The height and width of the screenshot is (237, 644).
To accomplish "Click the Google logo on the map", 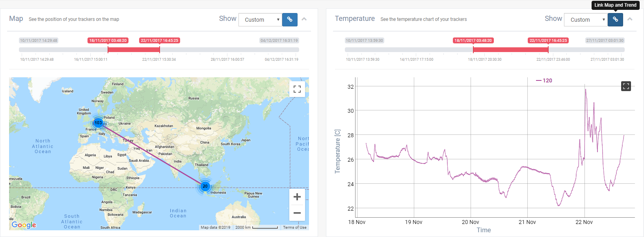I will (24, 225).
